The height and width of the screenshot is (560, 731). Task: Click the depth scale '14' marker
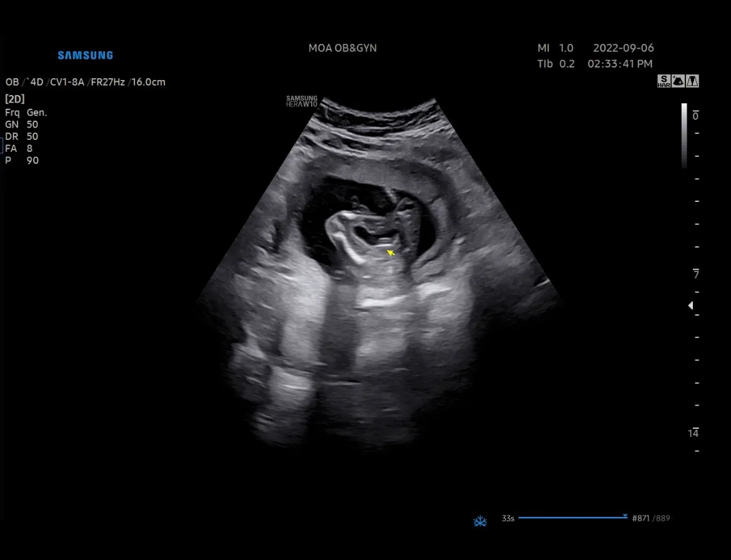pyautogui.click(x=694, y=432)
